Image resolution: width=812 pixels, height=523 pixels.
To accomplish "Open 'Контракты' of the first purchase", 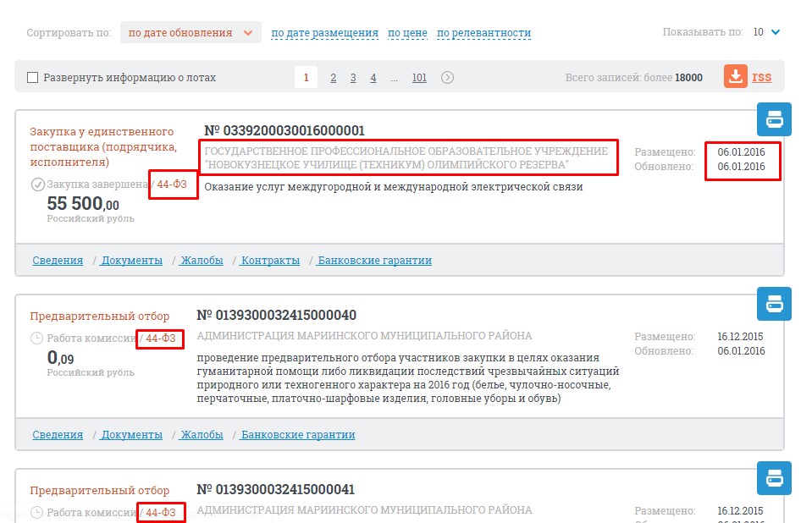I will click(x=270, y=261).
